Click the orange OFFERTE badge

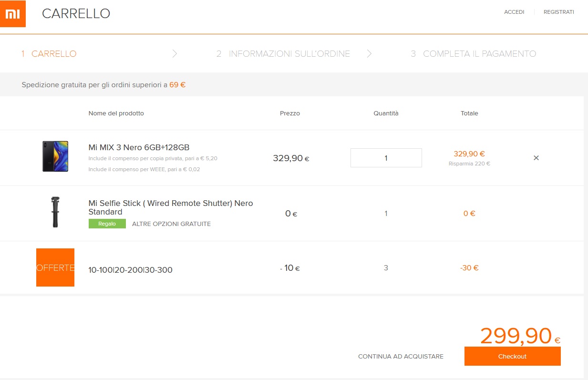pos(55,267)
